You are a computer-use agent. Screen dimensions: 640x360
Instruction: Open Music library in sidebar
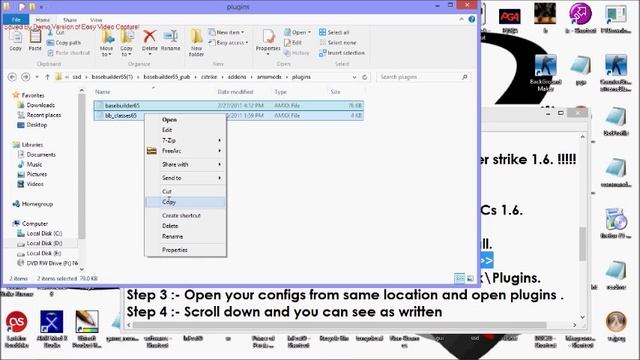tap(34, 164)
